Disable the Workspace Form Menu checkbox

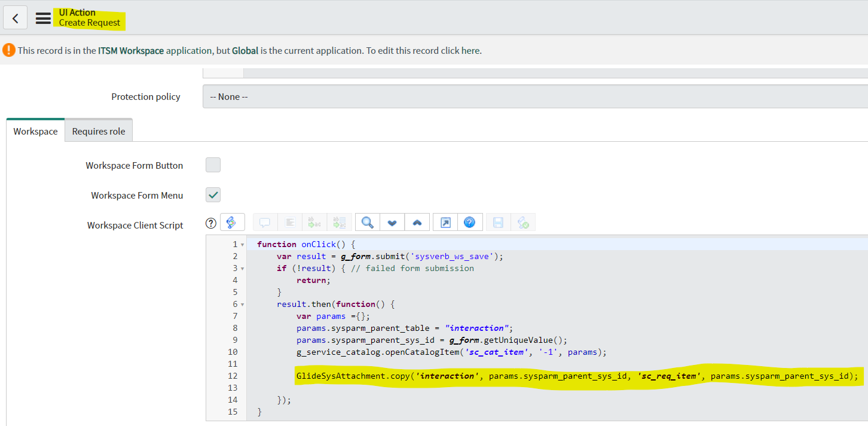(213, 194)
